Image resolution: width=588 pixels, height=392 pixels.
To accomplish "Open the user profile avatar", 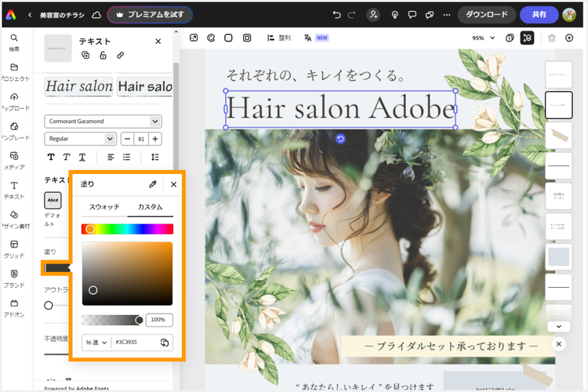I will click(x=569, y=15).
